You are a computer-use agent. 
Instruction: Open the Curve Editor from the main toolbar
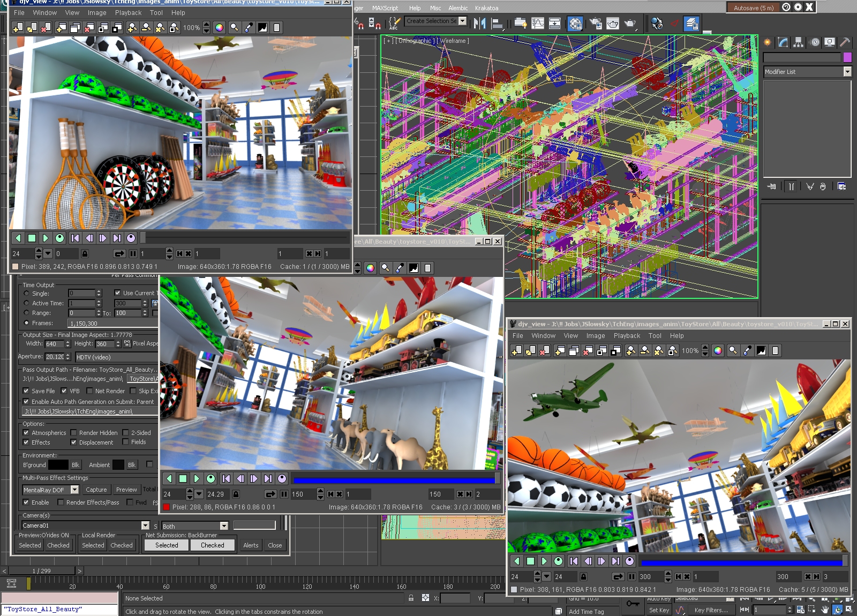click(x=538, y=24)
